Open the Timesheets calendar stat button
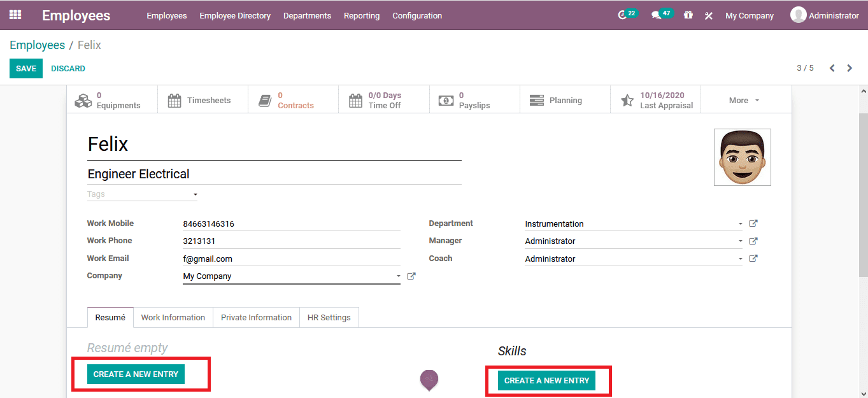Image resolution: width=868 pixels, height=398 pixels. 203,100
